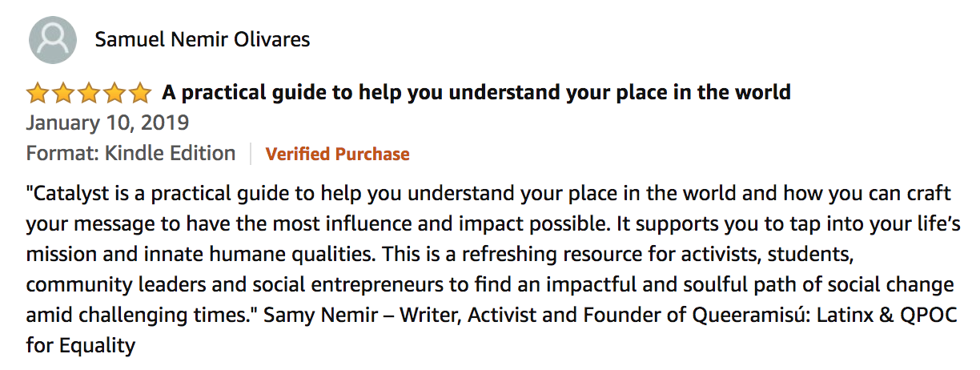Viewport: 980px width, 370px height.
Task: Click the Verified Purchase label
Action: (x=337, y=154)
